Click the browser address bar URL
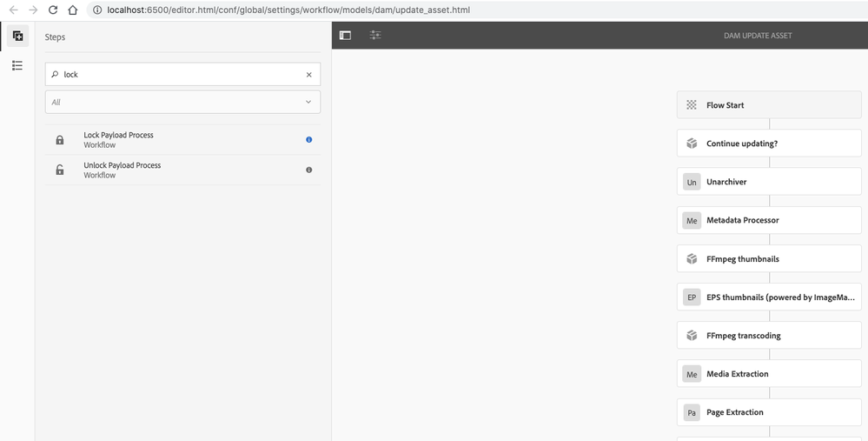 [288, 10]
